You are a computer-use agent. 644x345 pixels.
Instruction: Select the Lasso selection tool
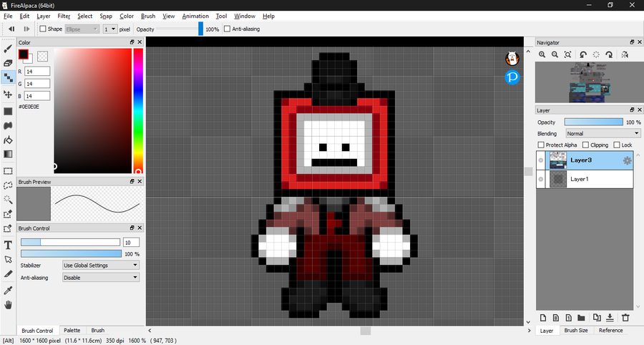click(8, 185)
